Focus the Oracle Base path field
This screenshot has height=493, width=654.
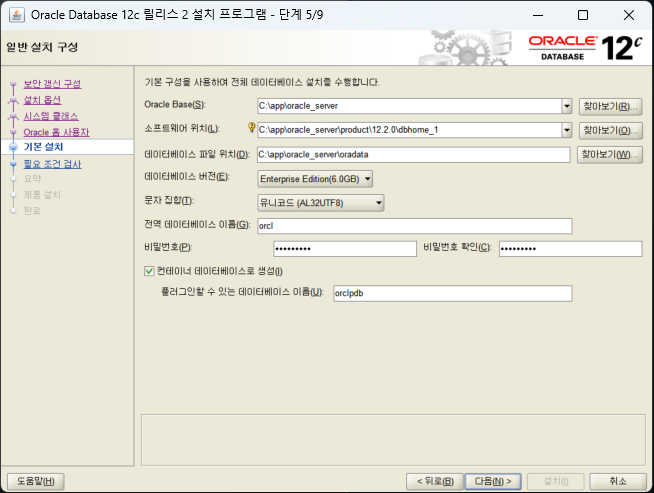[x=410, y=106]
